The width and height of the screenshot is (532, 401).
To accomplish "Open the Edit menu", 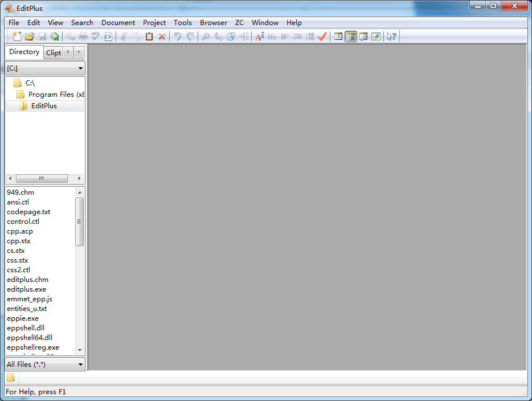I will point(34,23).
